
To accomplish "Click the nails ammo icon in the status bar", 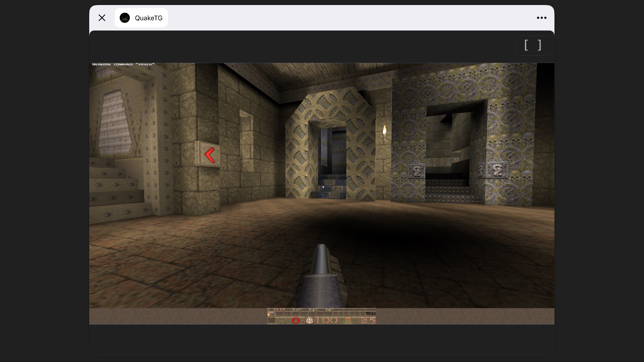I will [x=298, y=310].
